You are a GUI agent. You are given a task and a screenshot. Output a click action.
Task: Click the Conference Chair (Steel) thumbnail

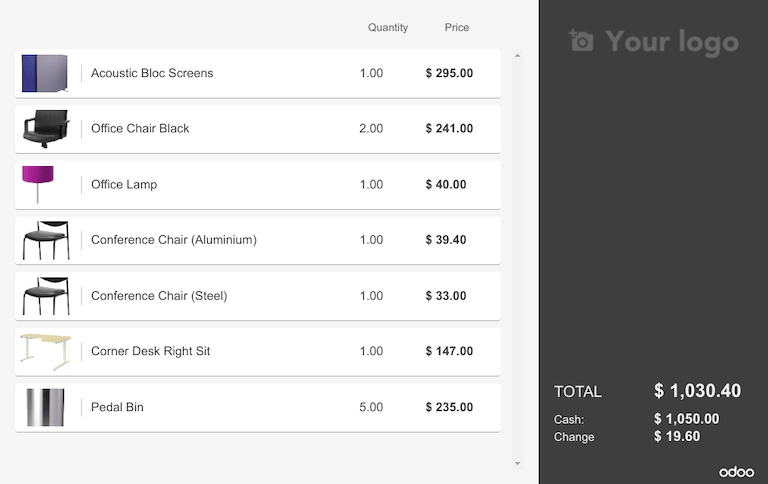click(x=45, y=296)
